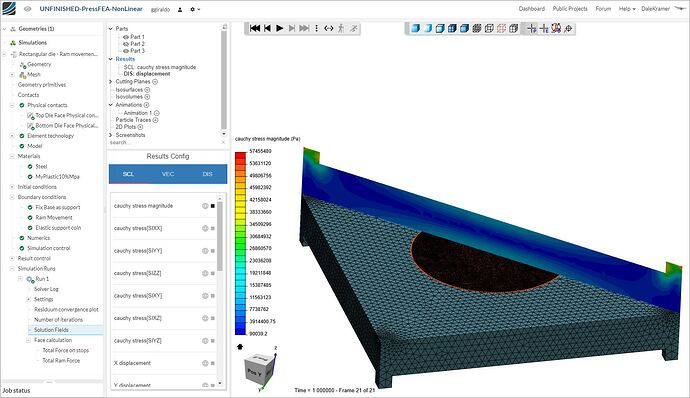
Task: Expand the Cutting Planes node
Action: 111,81
